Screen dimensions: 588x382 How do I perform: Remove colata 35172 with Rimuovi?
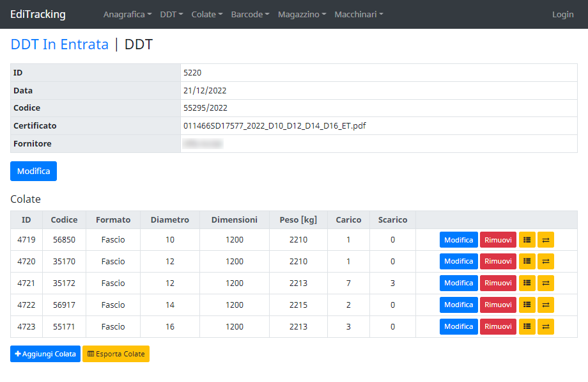pyautogui.click(x=498, y=283)
